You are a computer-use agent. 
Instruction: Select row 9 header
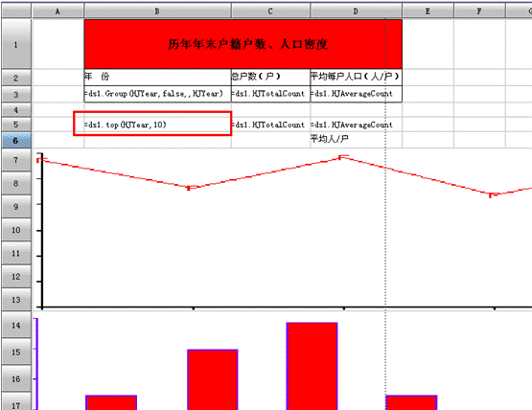pos(16,207)
